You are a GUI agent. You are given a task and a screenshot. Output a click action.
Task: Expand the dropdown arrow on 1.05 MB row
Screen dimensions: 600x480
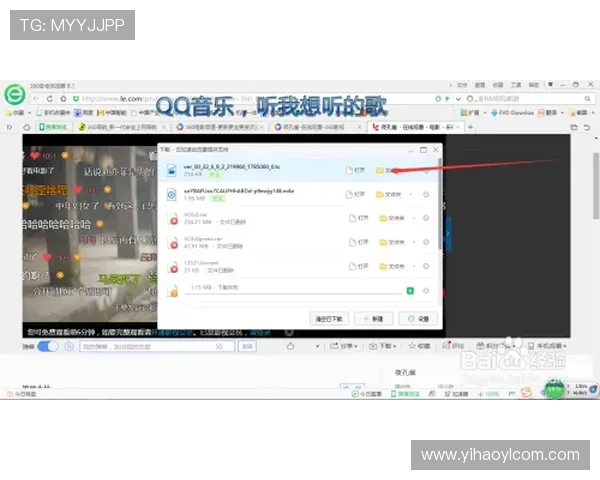pyautogui.click(x=411, y=194)
